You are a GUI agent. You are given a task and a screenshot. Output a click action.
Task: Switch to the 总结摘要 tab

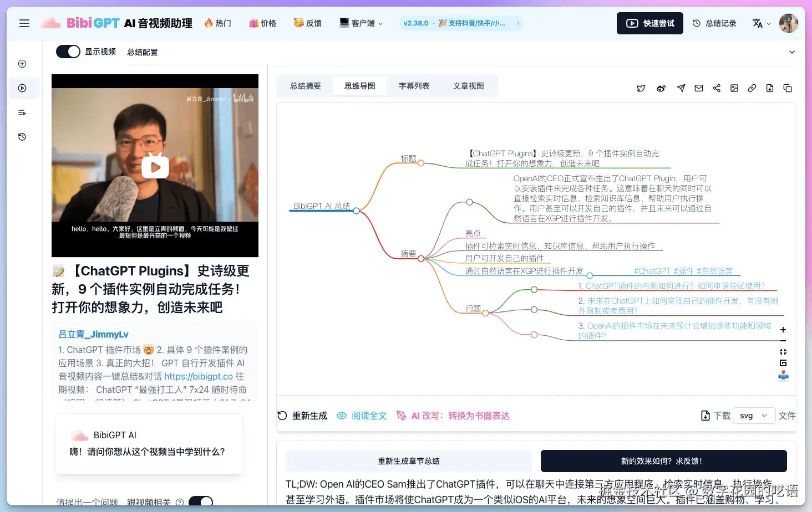coord(306,86)
